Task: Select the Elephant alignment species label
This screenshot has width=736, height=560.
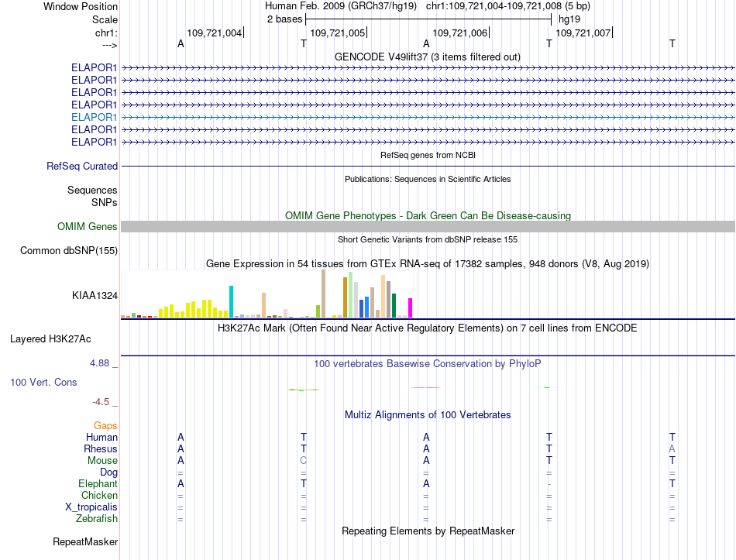Action: (98, 483)
